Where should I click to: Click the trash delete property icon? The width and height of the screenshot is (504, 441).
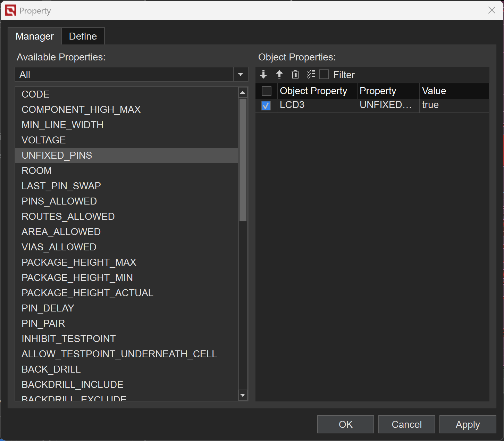click(295, 74)
